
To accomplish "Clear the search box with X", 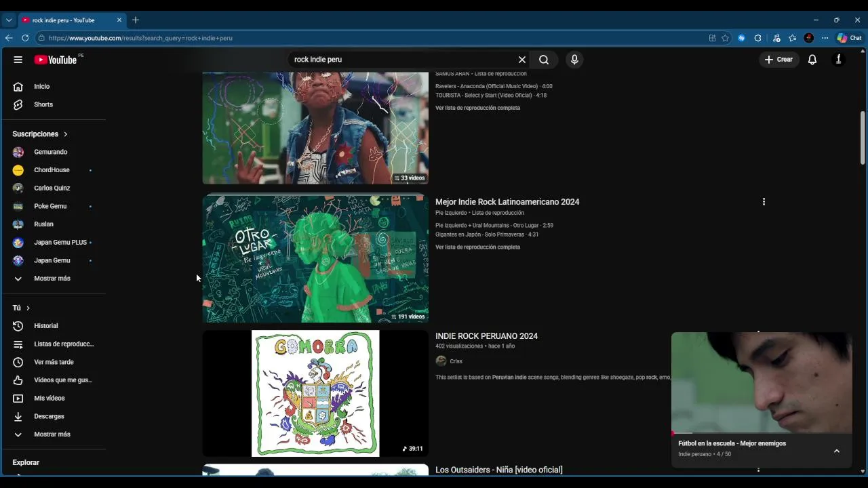I will (x=522, y=60).
